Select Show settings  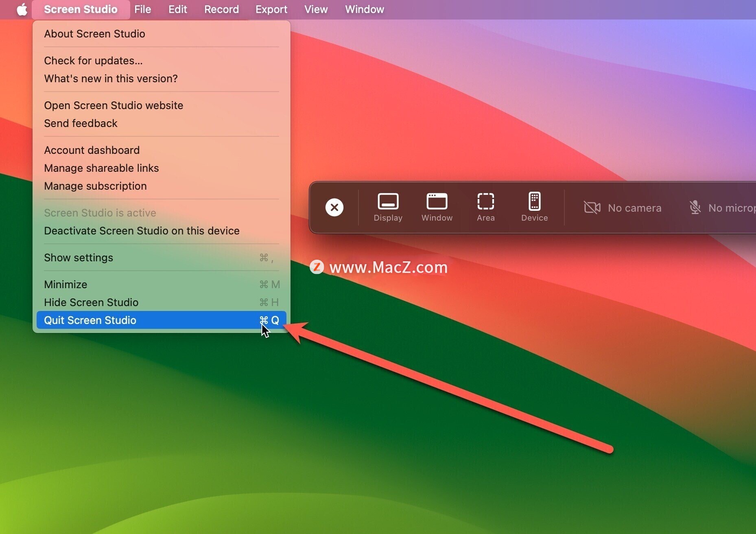pyautogui.click(x=161, y=258)
